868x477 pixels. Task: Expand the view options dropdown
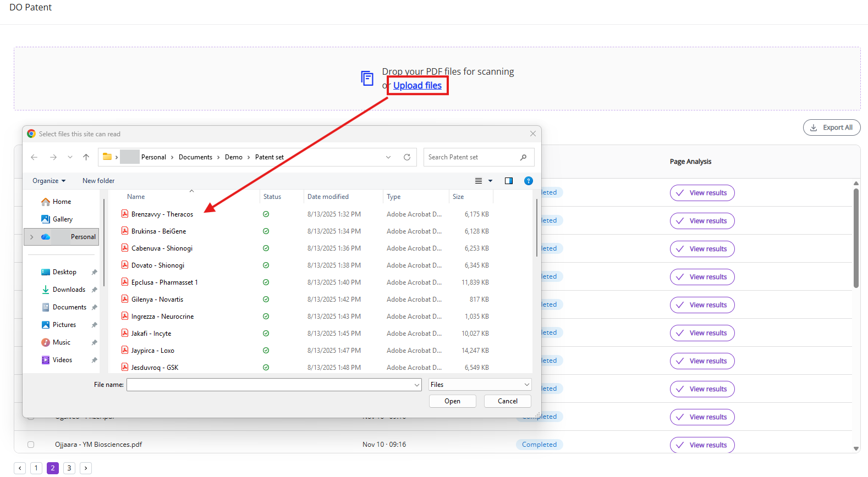[490, 181]
